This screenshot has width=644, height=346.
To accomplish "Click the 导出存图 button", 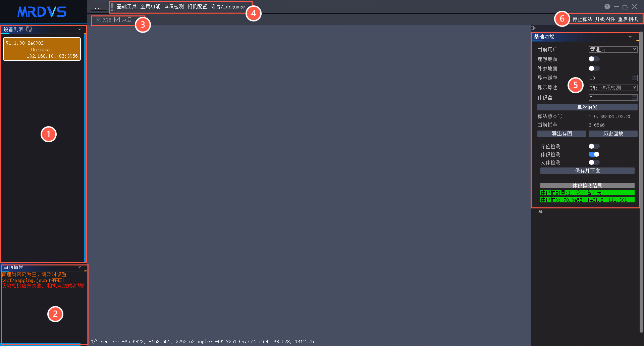I will [x=562, y=134].
